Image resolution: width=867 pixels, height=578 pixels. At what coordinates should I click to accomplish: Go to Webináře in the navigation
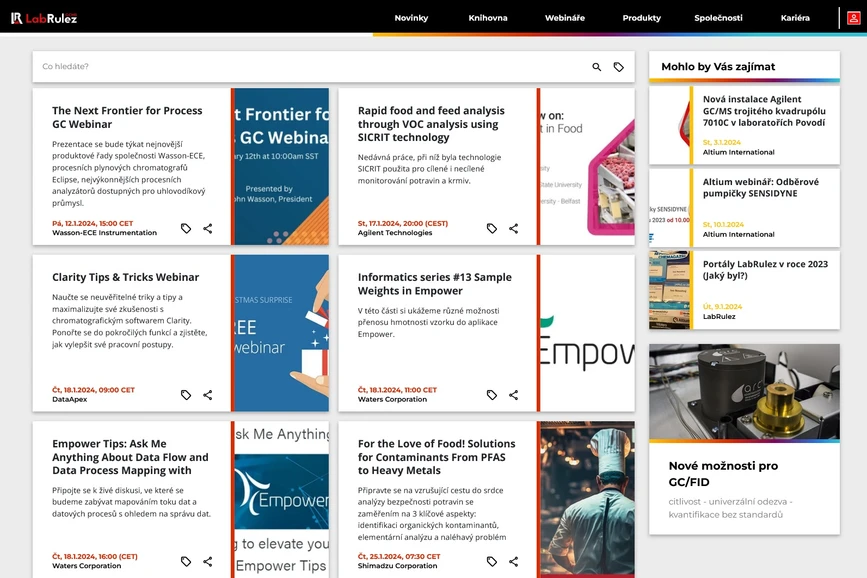565,18
